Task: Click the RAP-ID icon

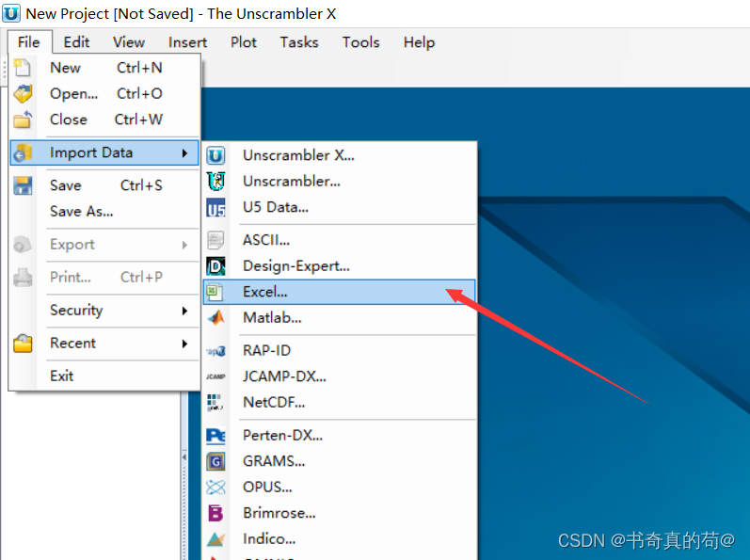Action: tap(215, 351)
